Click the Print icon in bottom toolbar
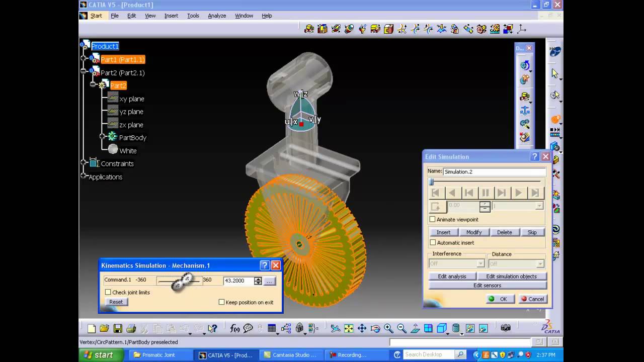The width and height of the screenshot is (644, 362). click(x=131, y=328)
